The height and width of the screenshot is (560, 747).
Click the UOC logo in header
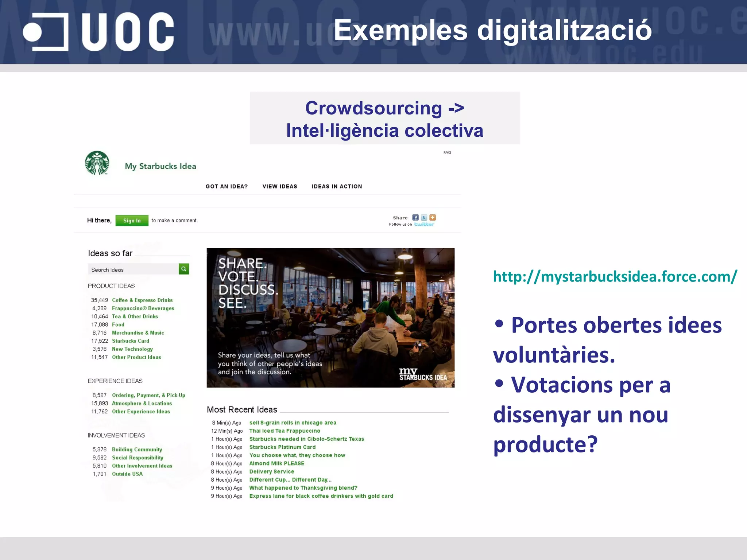98,32
